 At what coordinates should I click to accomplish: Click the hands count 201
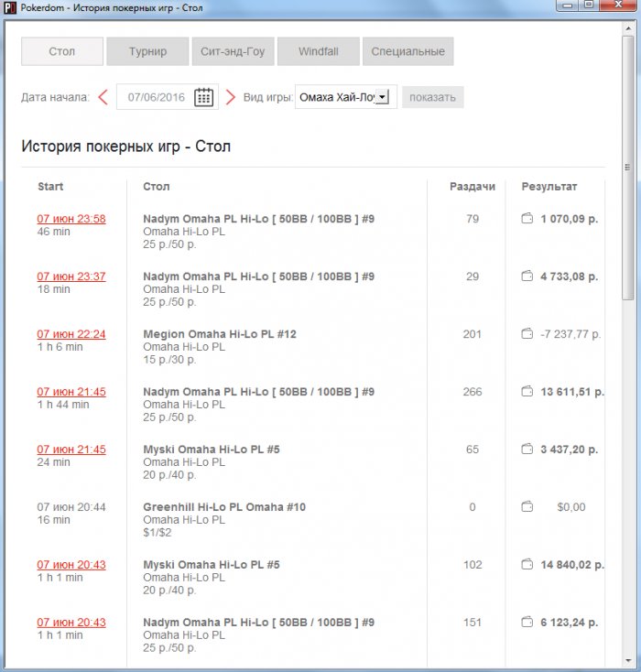[473, 334]
